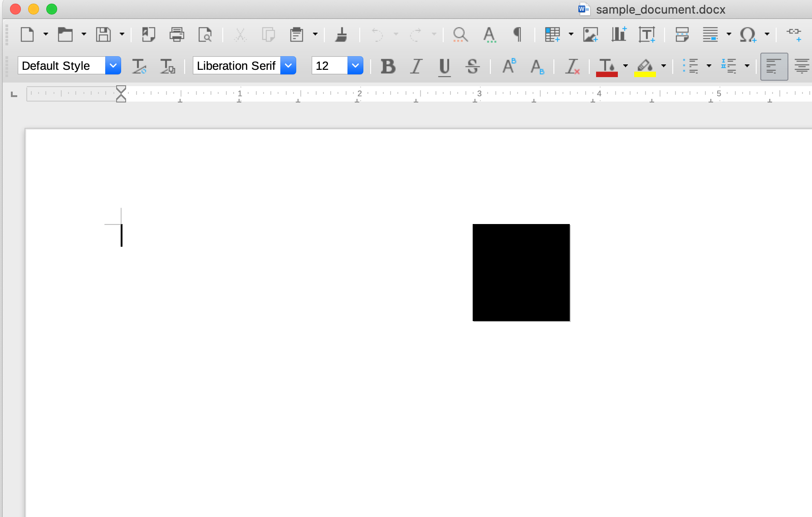Screen dimensions: 812x517
Task: Click the Clear Direct Formatting icon
Action: 572,66
